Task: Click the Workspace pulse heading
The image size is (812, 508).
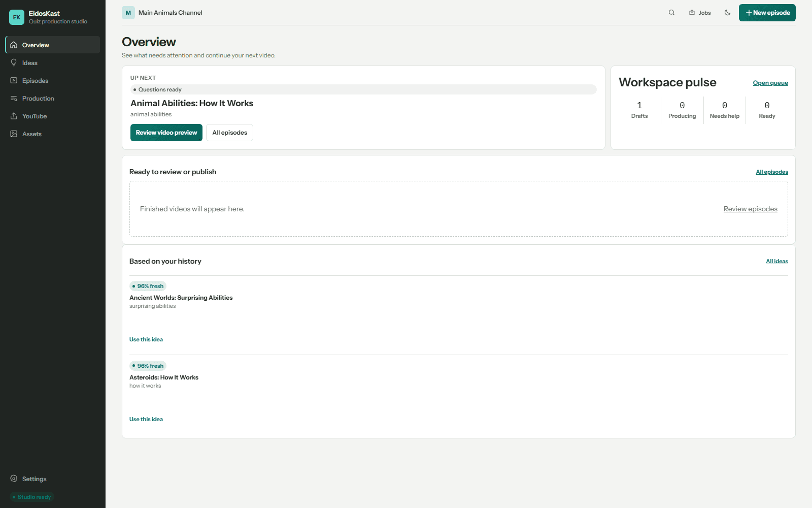Action: click(667, 82)
